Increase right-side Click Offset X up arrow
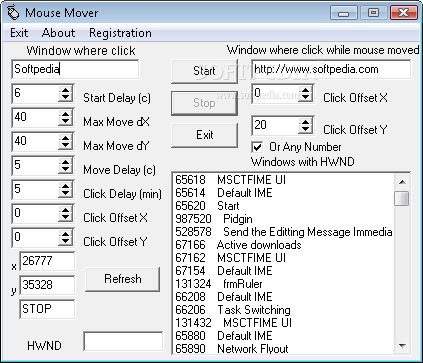This screenshot has height=363, width=423. click(x=306, y=90)
